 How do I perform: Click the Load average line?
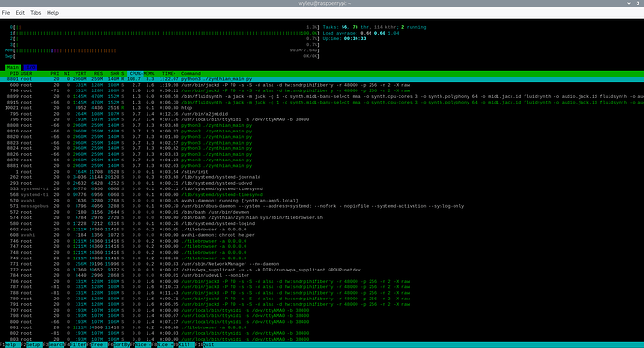360,33
